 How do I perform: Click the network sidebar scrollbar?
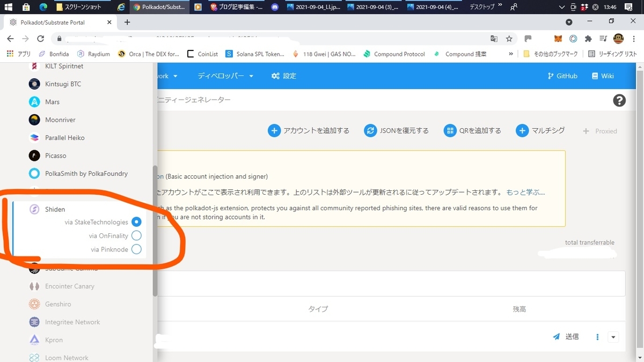155,231
